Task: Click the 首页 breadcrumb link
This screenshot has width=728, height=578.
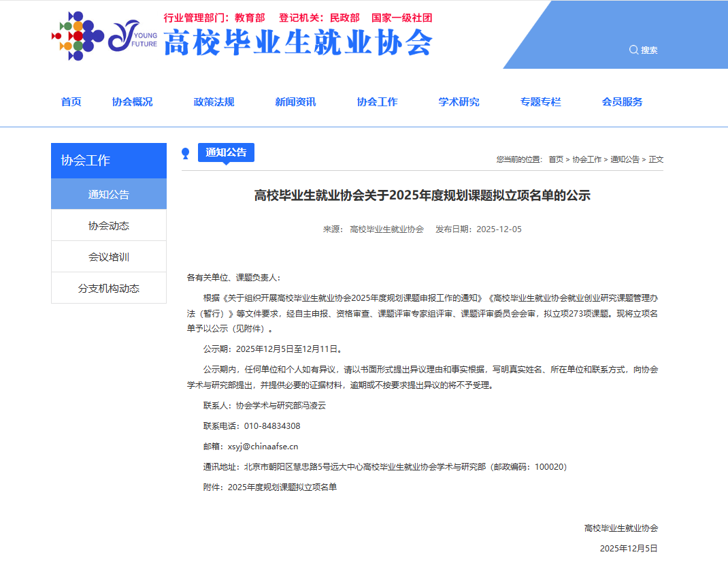Action: pyautogui.click(x=556, y=159)
